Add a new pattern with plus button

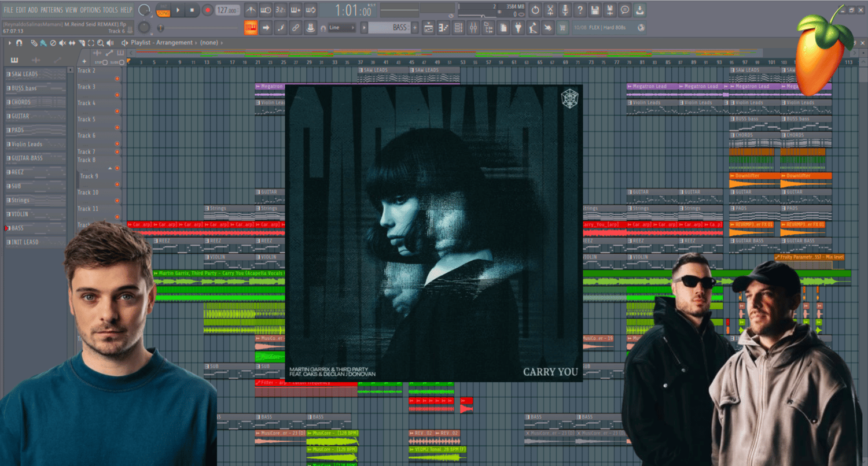click(x=415, y=27)
